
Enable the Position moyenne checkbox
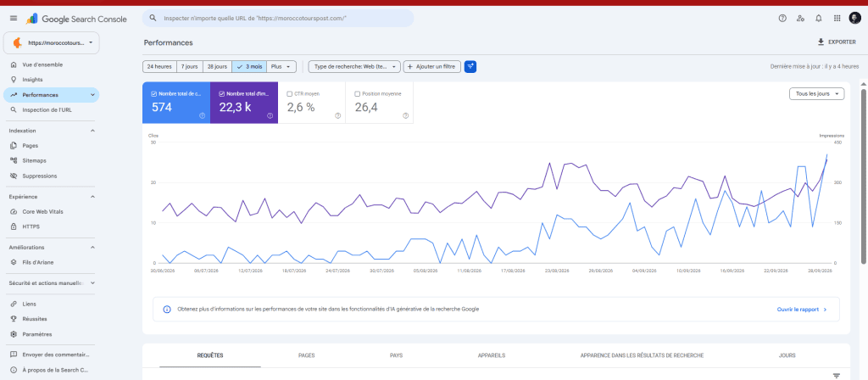[x=357, y=94]
